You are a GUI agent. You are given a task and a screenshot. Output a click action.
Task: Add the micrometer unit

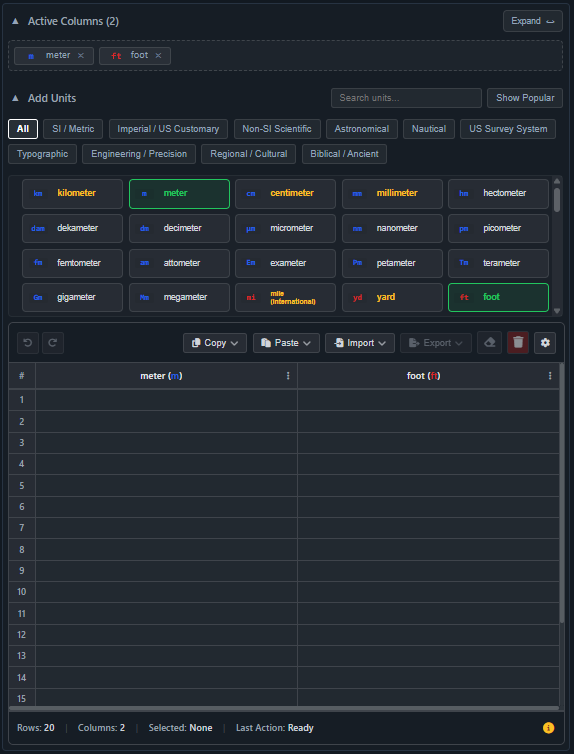coord(286,228)
